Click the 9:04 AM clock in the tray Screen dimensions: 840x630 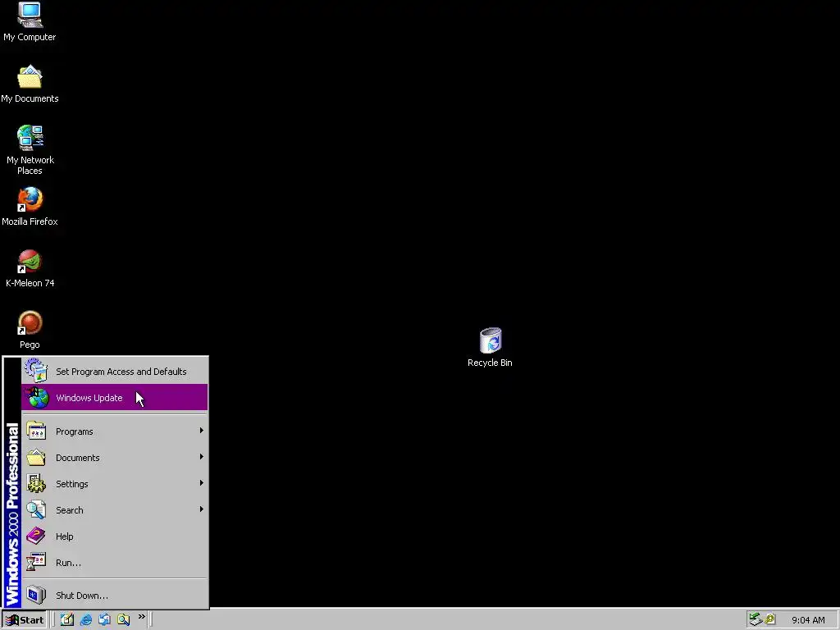click(x=808, y=620)
